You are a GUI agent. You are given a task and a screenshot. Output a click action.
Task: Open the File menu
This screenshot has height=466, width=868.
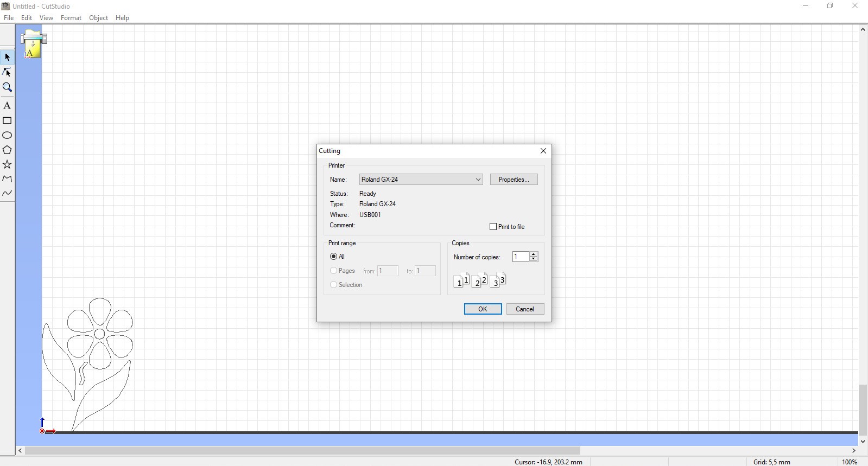point(9,18)
